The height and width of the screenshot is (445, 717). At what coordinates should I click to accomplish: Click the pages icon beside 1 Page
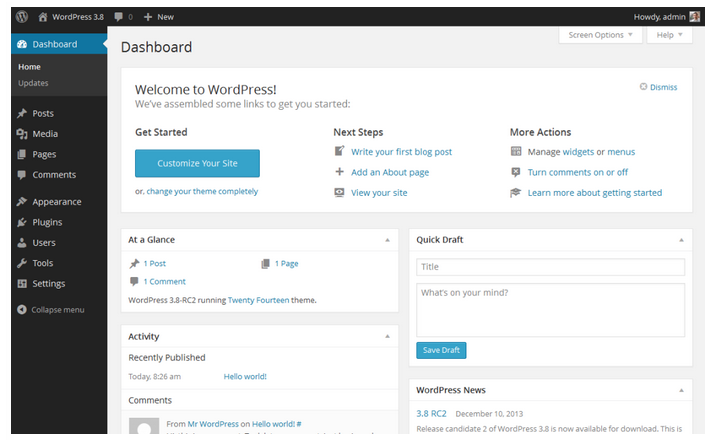[x=265, y=263]
